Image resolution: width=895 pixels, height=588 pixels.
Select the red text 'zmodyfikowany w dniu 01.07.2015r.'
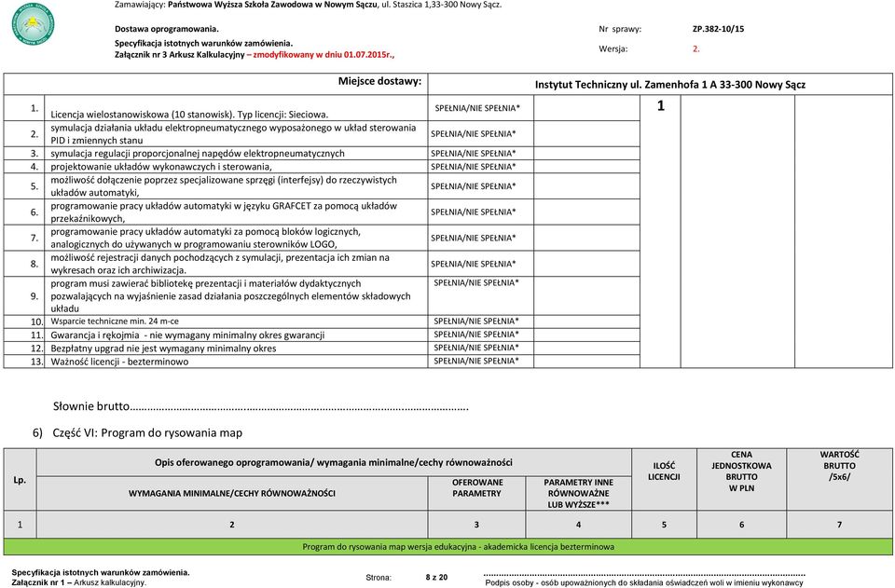click(324, 55)
